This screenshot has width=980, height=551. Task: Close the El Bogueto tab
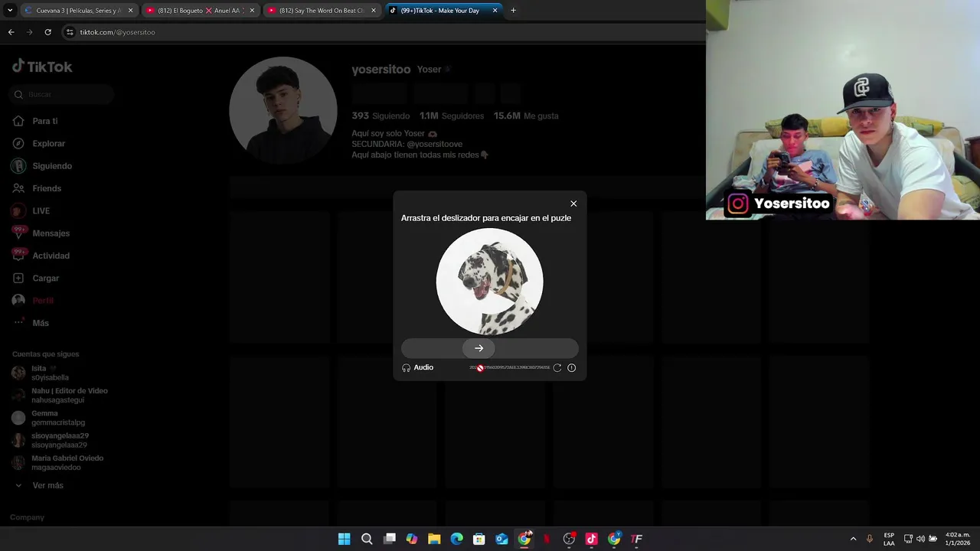point(252,11)
